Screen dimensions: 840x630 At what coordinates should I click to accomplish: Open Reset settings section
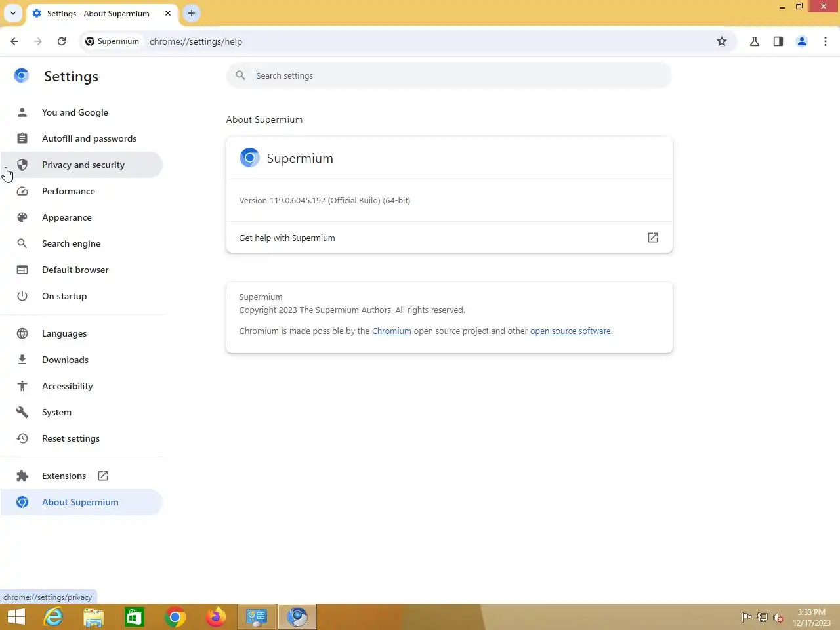[x=81, y=438]
